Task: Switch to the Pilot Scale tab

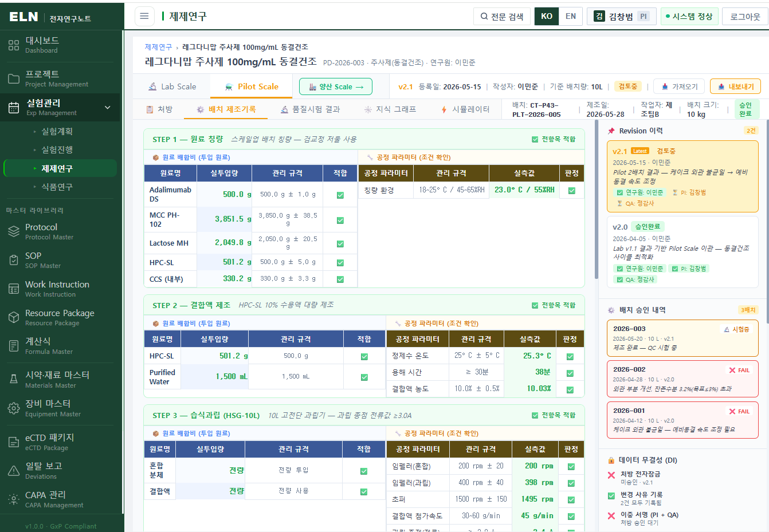Action: point(252,86)
